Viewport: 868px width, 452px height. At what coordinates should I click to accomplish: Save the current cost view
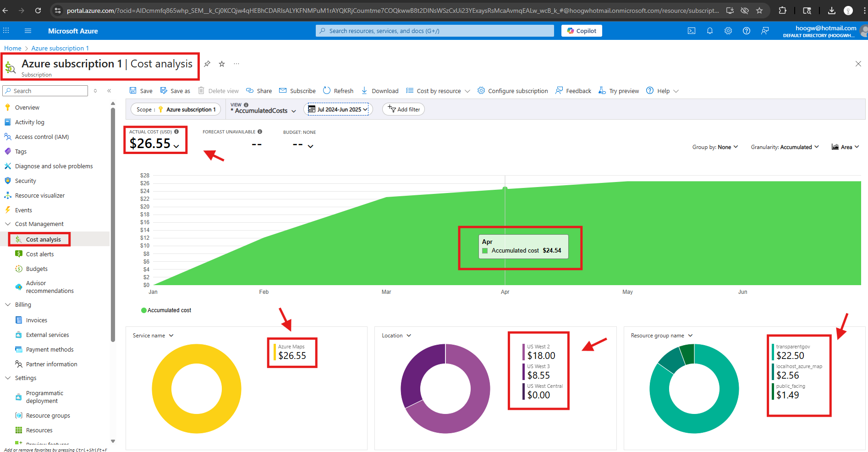(141, 91)
